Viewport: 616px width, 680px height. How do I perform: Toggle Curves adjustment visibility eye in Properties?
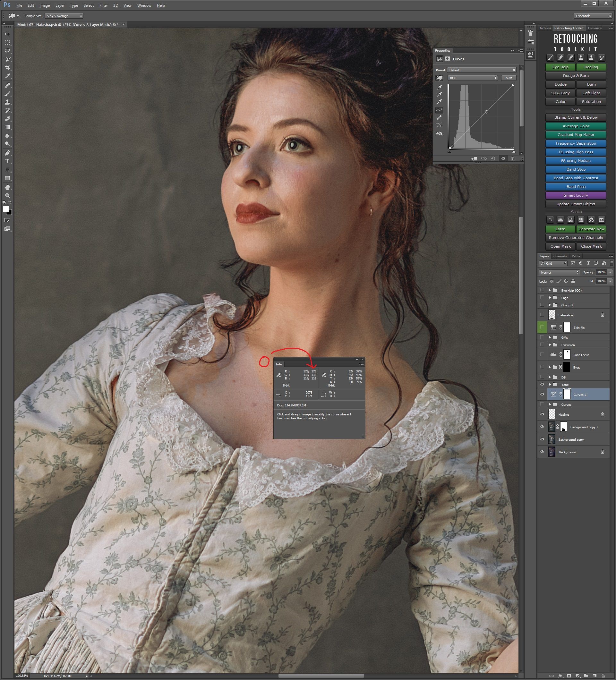[503, 158]
